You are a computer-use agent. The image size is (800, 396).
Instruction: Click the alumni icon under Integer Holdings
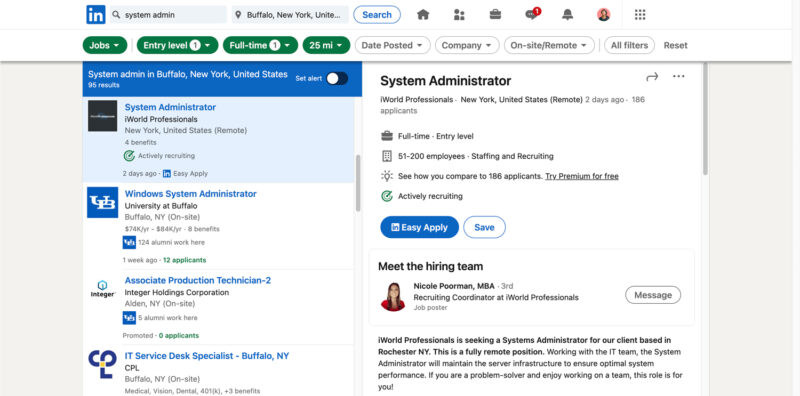point(129,318)
